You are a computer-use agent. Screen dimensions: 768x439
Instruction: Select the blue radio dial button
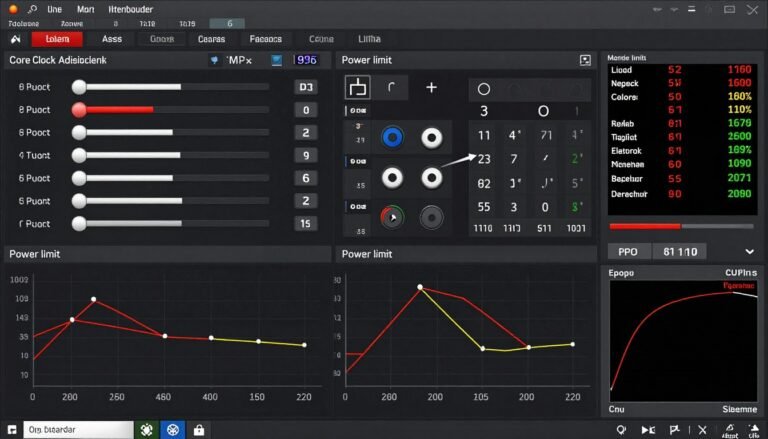point(392,138)
